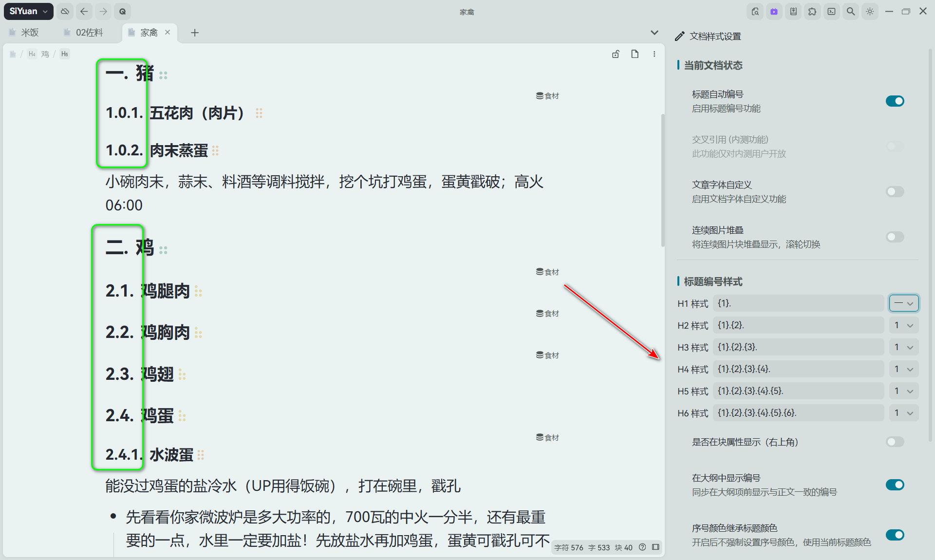Click the cloud sync icon
The height and width of the screenshot is (560, 935).
(65, 11)
